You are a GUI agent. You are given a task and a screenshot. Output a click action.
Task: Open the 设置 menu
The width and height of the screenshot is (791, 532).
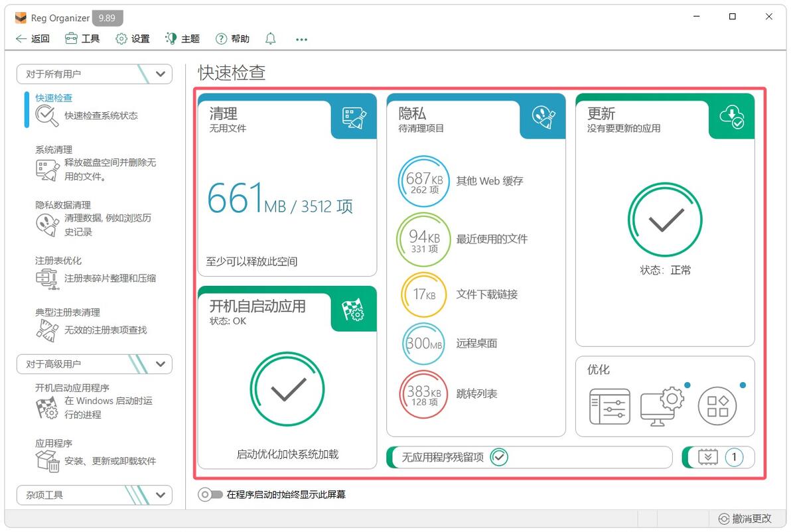click(x=133, y=39)
